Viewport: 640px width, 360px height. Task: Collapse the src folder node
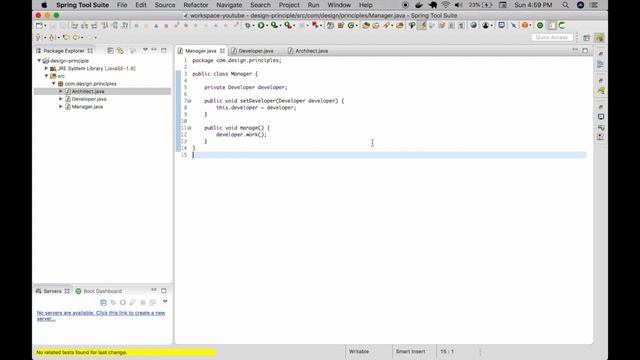46,76
